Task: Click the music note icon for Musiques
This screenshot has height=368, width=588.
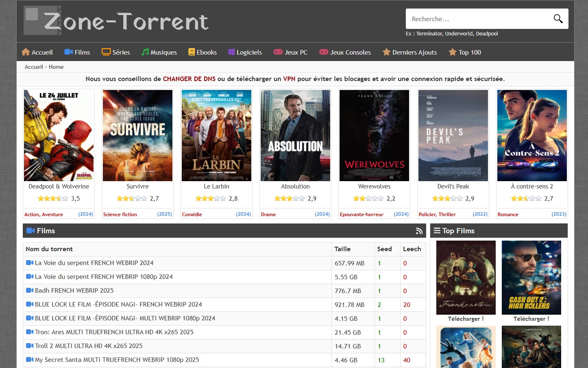Action: tap(145, 52)
